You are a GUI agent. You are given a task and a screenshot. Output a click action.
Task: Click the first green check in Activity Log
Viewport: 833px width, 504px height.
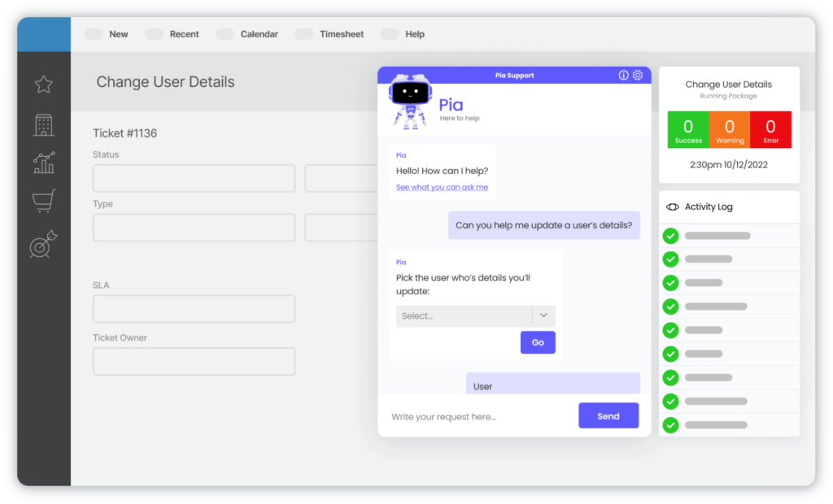click(x=670, y=236)
